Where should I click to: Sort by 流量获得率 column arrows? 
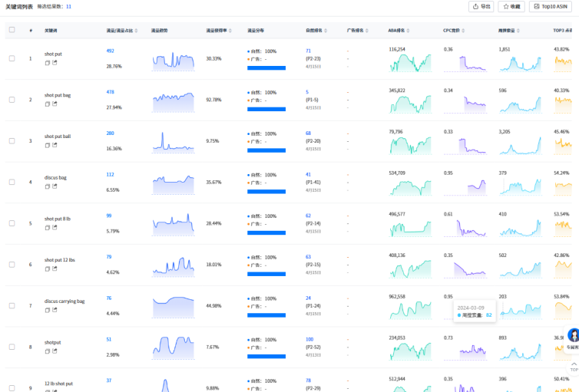click(x=230, y=31)
